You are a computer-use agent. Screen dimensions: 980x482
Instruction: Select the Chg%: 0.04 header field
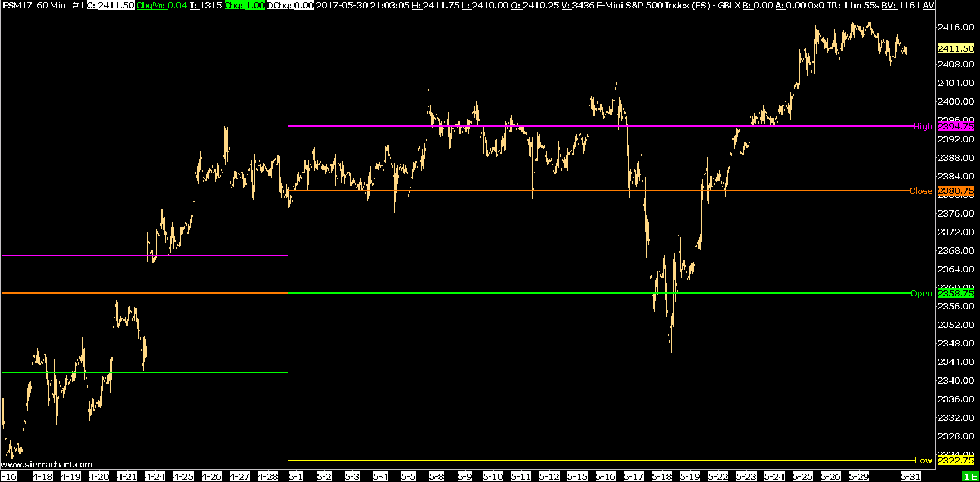162,5
